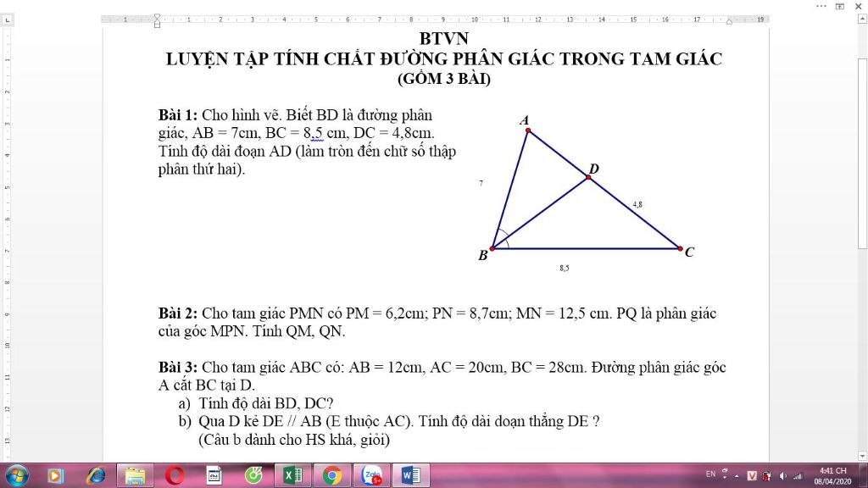This screenshot has width=868, height=488.
Task: Click the '8,5' side length label in figure
Action: click(564, 269)
